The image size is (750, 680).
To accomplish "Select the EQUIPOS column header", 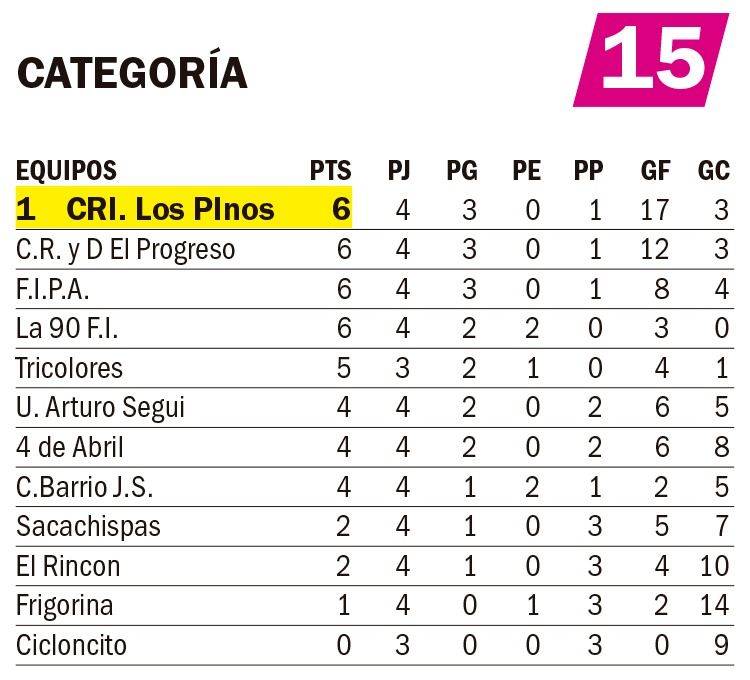I will (66, 171).
